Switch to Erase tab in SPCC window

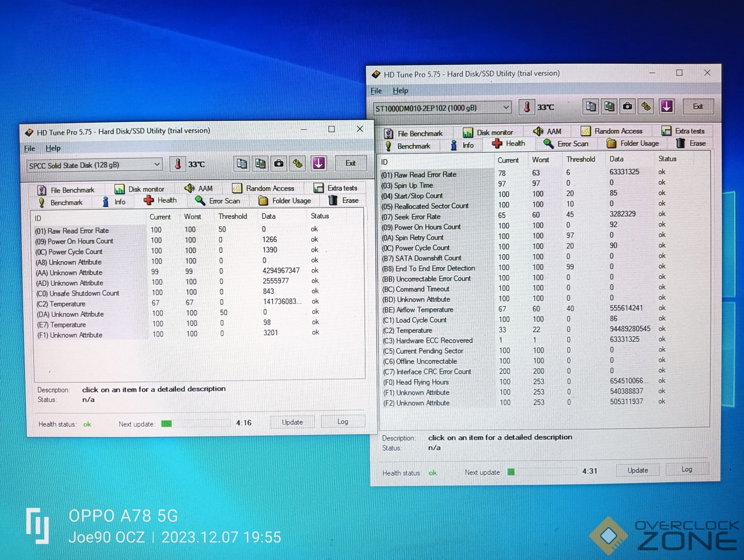tap(344, 200)
